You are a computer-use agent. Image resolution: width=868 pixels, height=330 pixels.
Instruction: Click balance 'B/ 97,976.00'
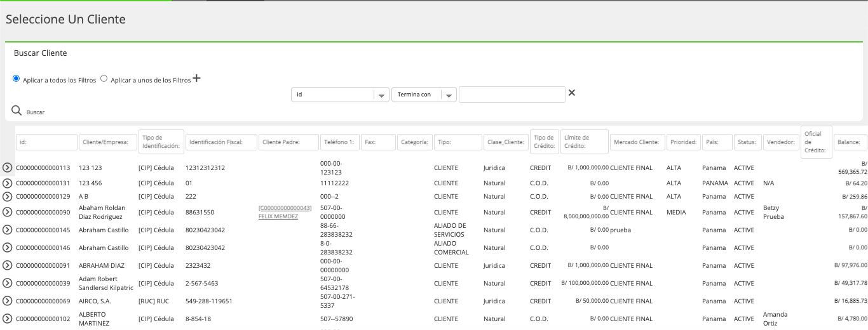[x=850, y=265]
